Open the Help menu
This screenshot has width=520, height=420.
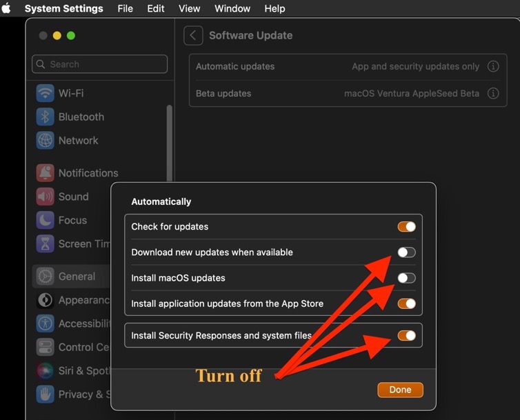274,8
